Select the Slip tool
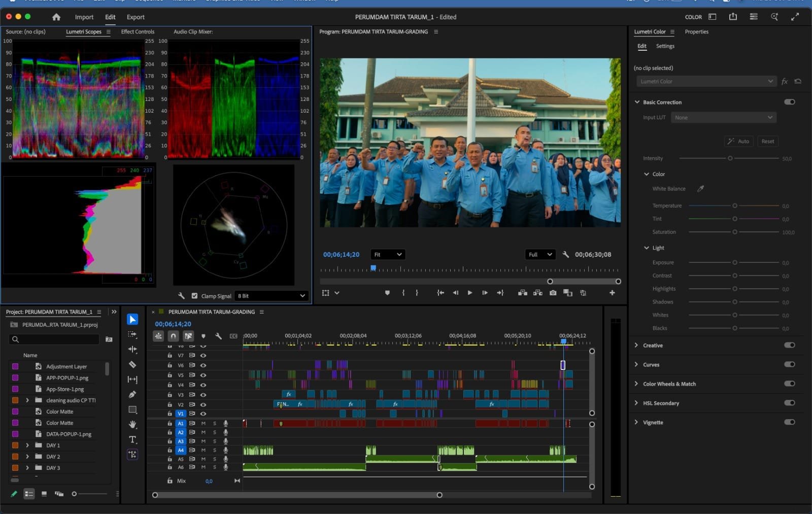Viewport: 812px width, 514px height. [132, 380]
